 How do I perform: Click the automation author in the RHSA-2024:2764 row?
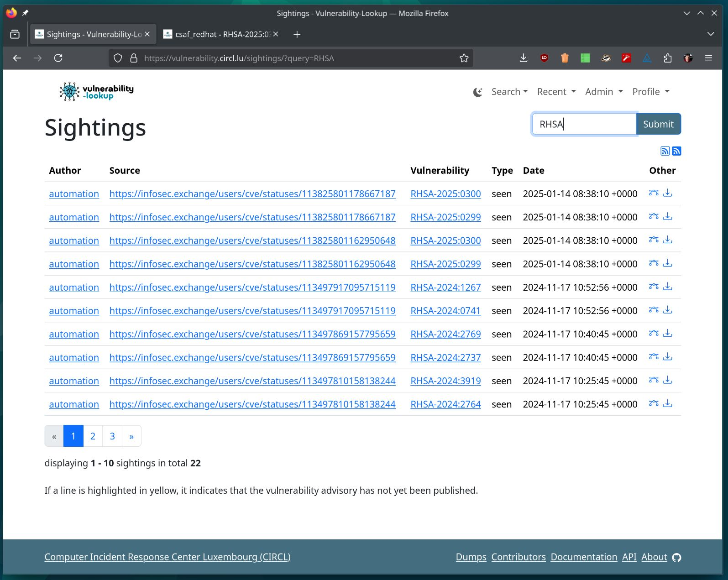[x=74, y=404]
